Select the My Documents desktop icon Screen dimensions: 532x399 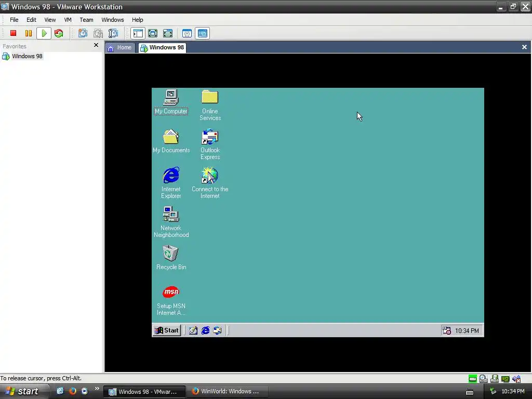pos(171,141)
